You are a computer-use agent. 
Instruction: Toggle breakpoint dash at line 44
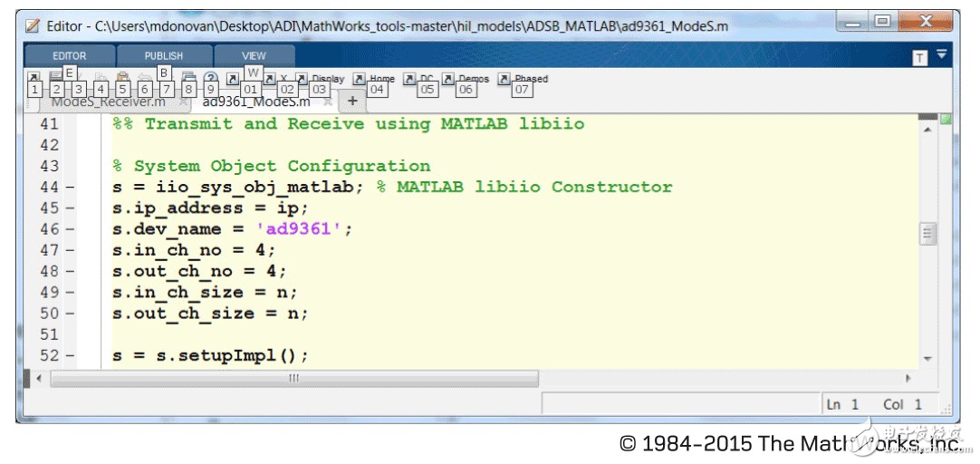click(x=71, y=188)
